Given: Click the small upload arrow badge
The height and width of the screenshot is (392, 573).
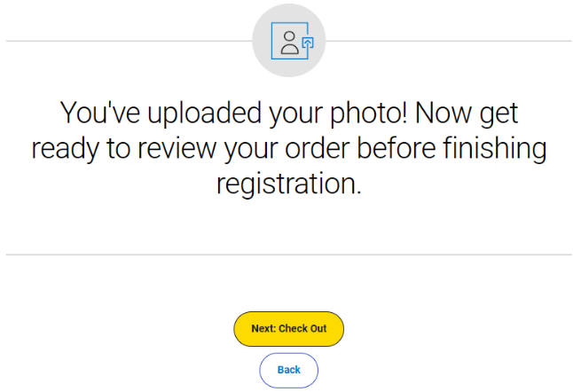Looking at the screenshot, I should [x=308, y=43].
